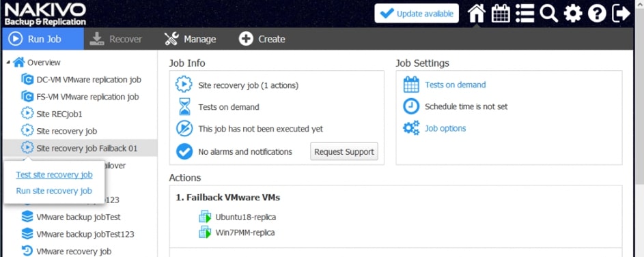The width and height of the screenshot is (644, 257).
Task: Open the Calendar view icon
Action: click(x=501, y=14)
